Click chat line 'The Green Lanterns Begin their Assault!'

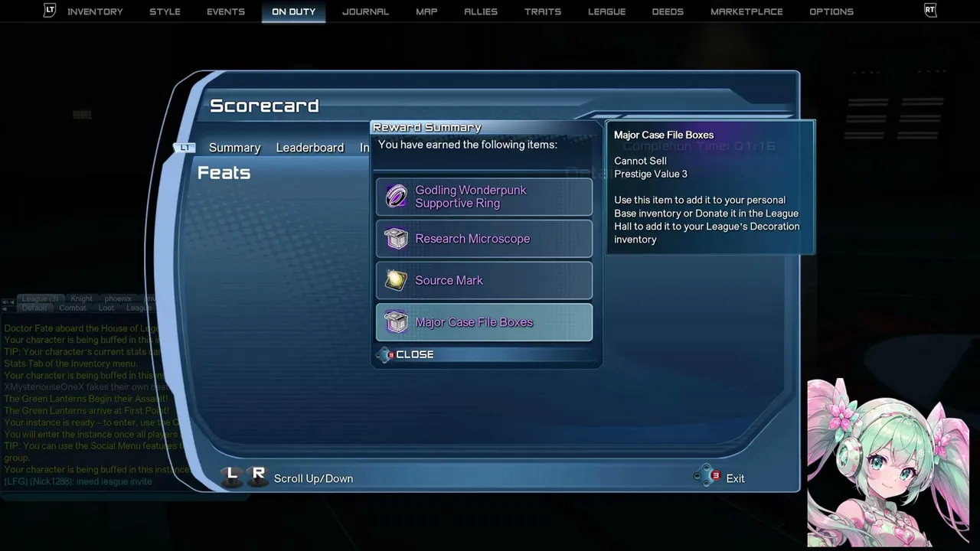86,399
